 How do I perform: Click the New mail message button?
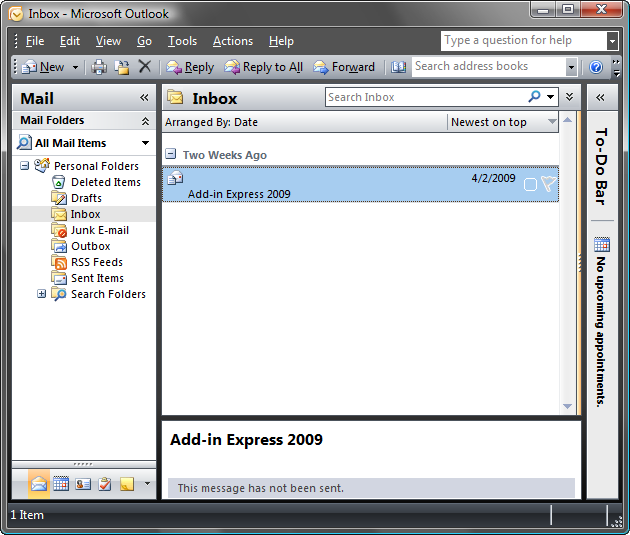43,67
